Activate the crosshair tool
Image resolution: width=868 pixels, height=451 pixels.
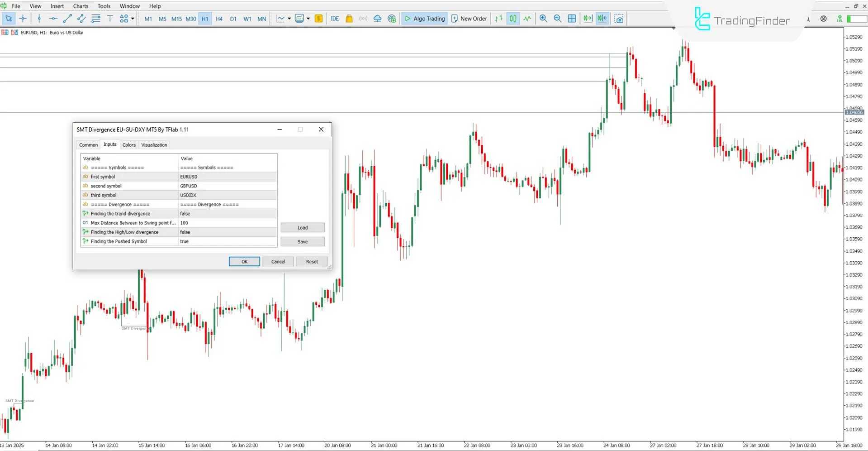click(23, 19)
